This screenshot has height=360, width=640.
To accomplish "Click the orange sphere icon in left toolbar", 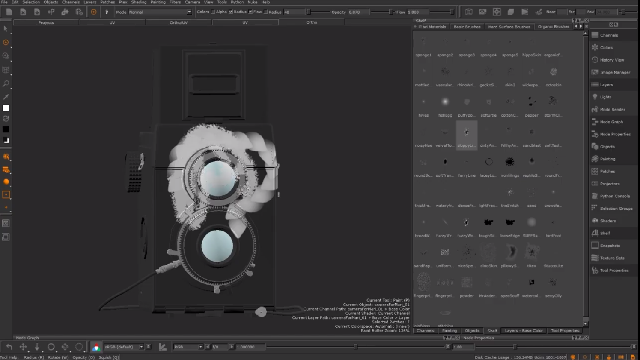I will (x=6, y=182).
